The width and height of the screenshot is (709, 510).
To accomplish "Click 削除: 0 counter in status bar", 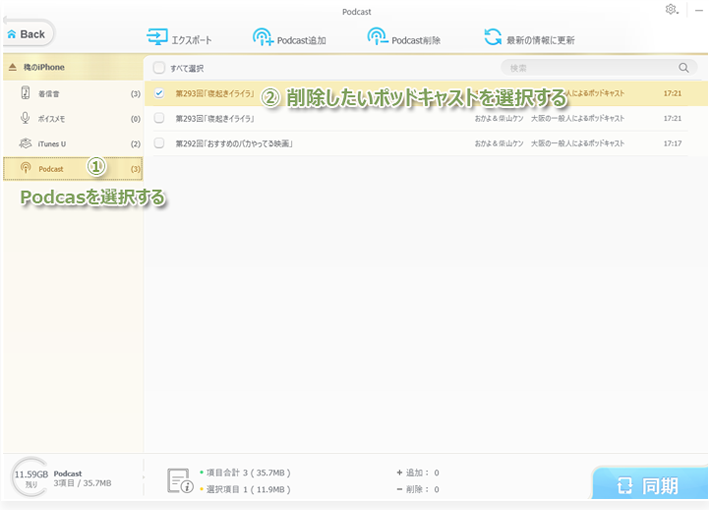I will (x=418, y=489).
